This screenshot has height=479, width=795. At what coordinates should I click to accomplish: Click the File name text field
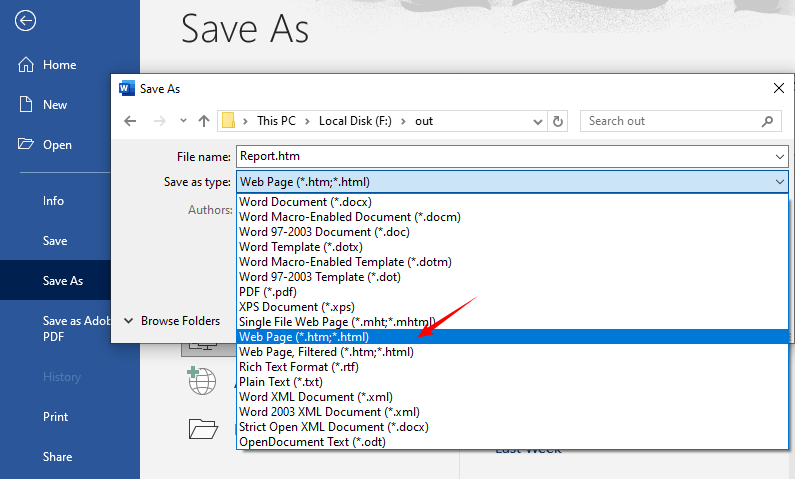click(500, 156)
